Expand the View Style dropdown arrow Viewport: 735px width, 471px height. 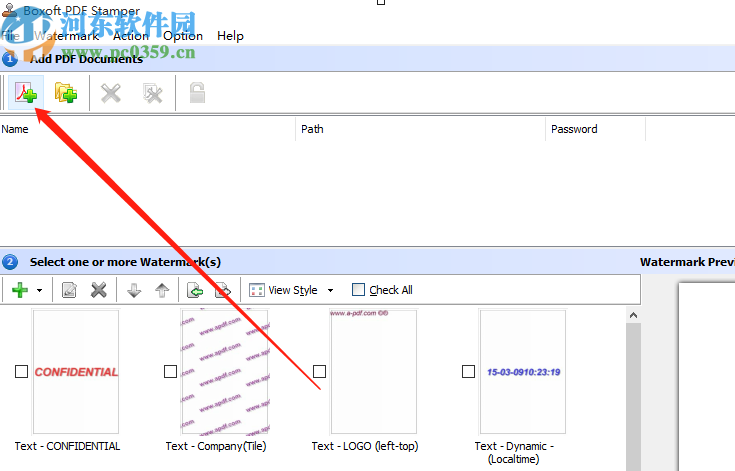click(330, 291)
